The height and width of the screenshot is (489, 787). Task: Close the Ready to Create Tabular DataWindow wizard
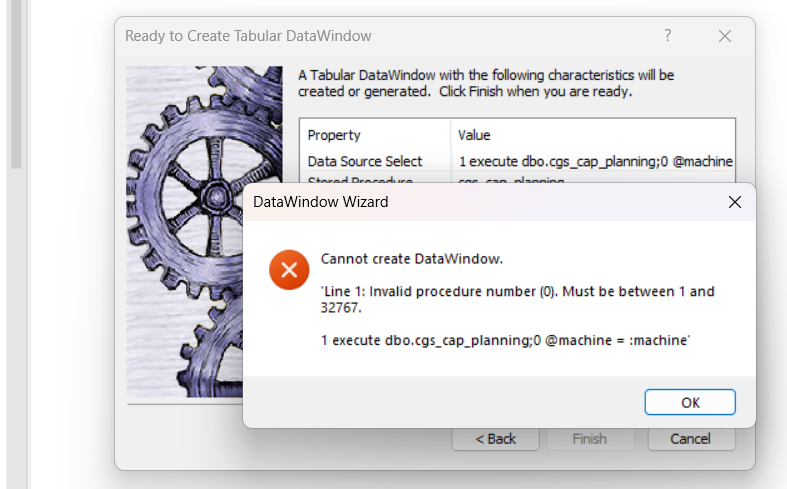(x=725, y=36)
